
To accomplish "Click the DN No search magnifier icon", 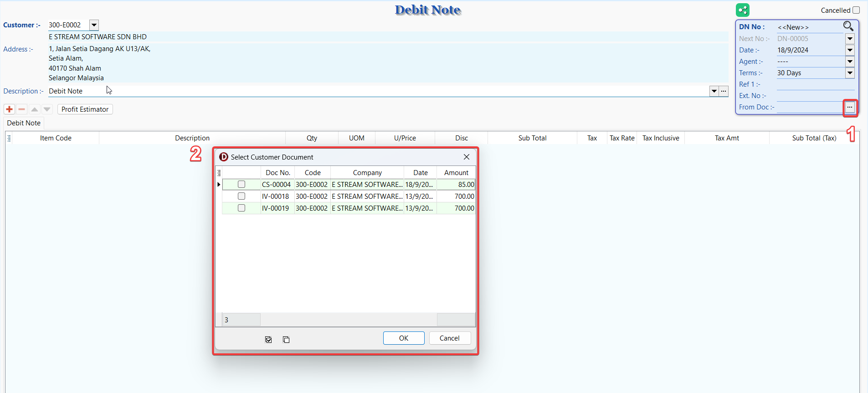I will pos(848,26).
